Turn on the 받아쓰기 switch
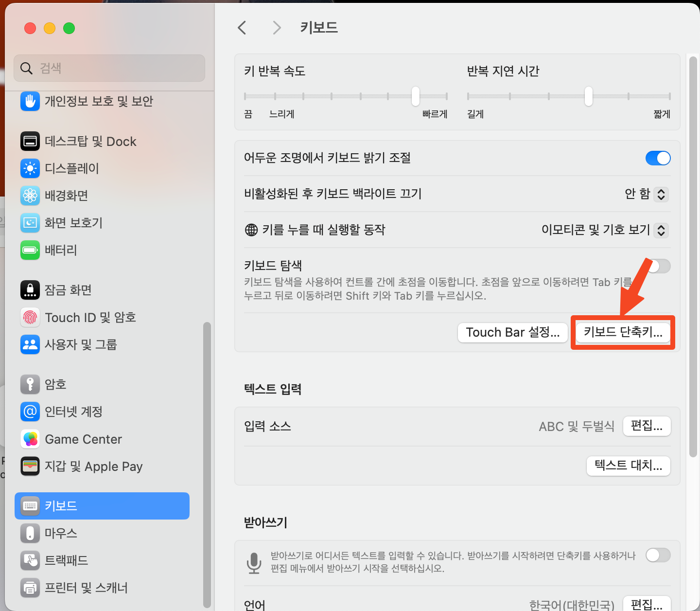700x611 pixels. 658,555
